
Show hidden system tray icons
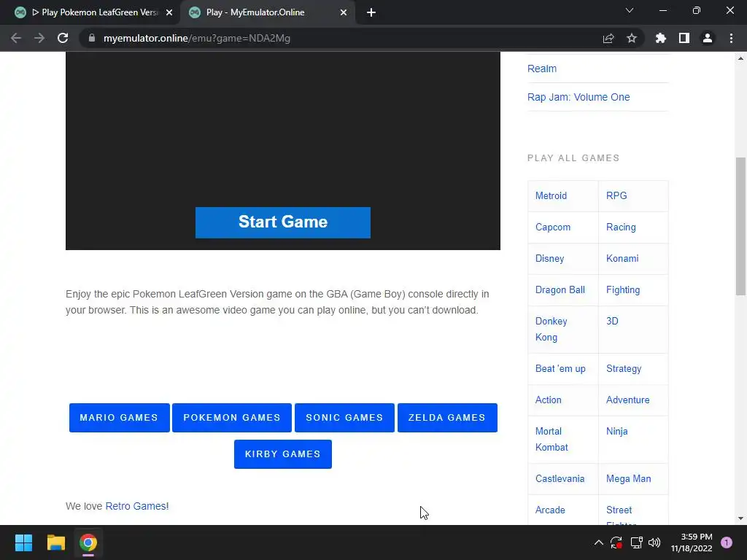(599, 542)
